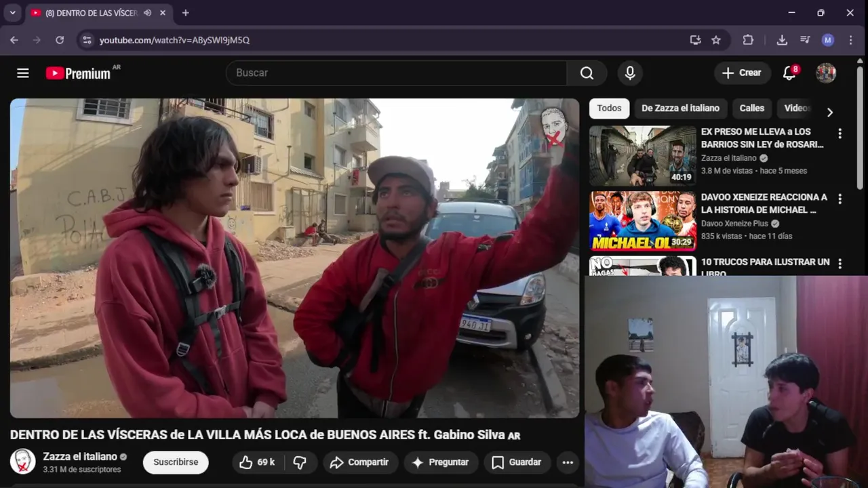Click the DENTRO DE LAS VÍSCERAS video title
868x488 pixels.
pos(265,435)
